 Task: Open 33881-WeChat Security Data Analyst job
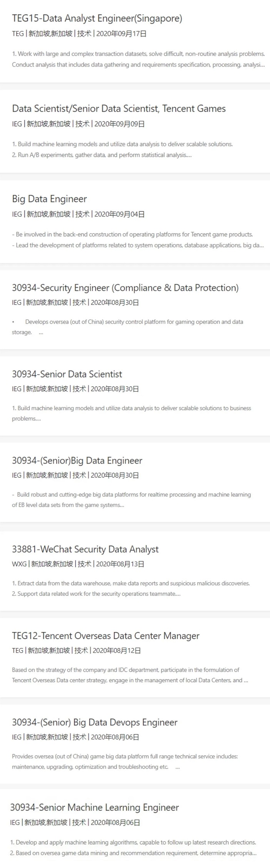click(85, 549)
